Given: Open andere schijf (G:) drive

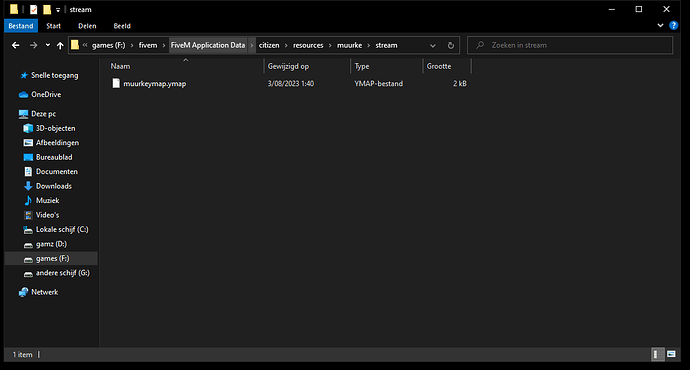Looking at the screenshot, I should click(x=62, y=273).
